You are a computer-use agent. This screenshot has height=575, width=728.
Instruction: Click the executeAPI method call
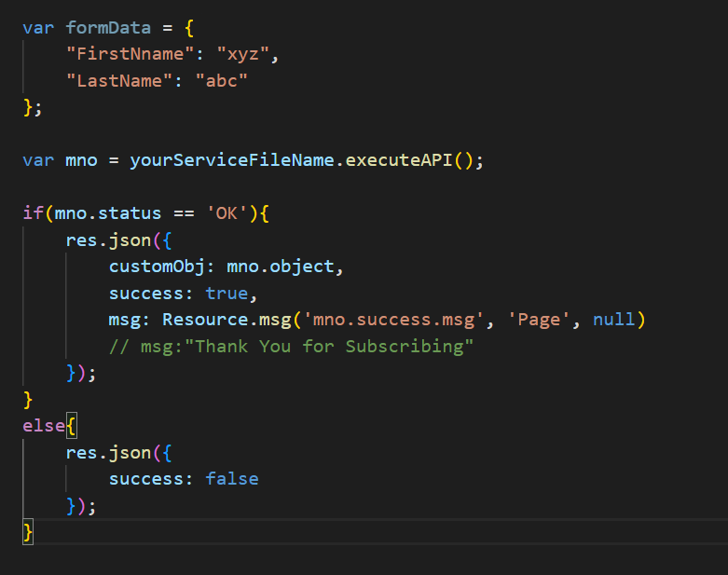[x=399, y=160]
